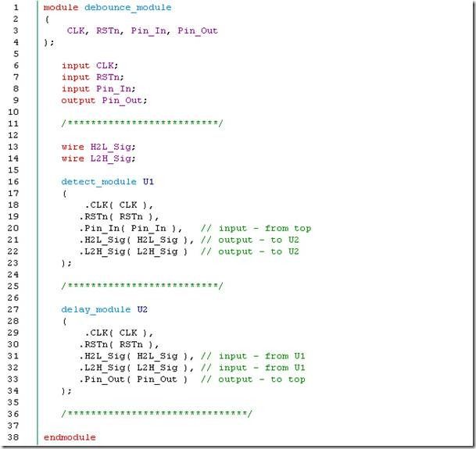Click the '// input - from U1' comment on line 32
Viewport: 476px width, 449px height.
[x=253, y=368]
